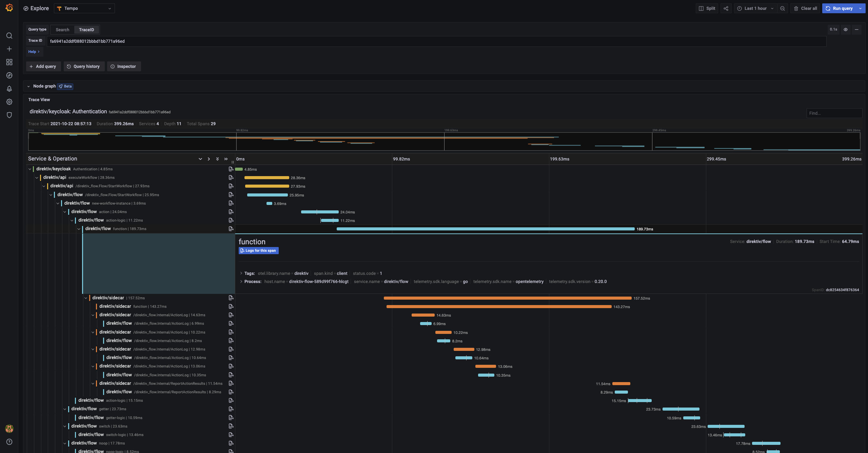Open the Search icon in left sidebar
Viewport: 868px width, 453px height.
coord(9,36)
